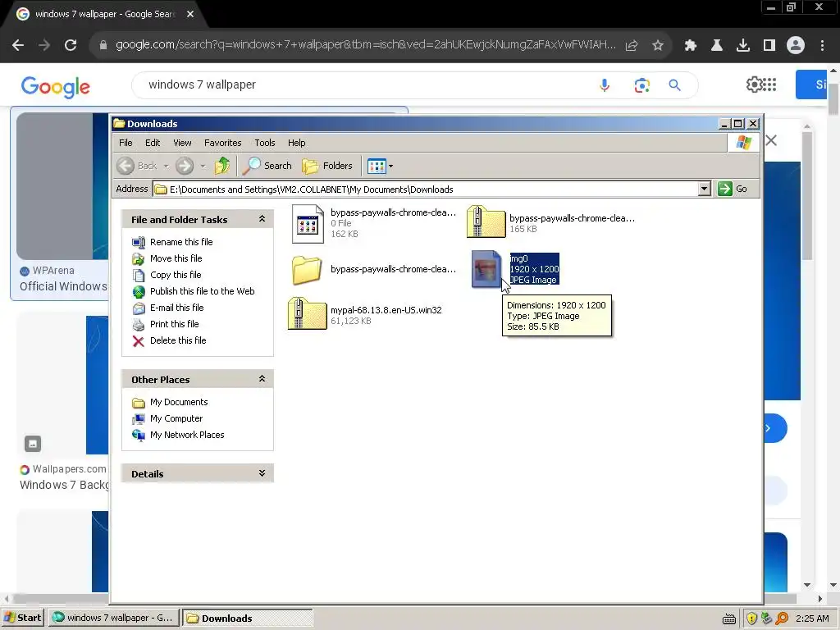Go to My Network Places
The width and height of the screenshot is (840, 630).
tap(187, 435)
